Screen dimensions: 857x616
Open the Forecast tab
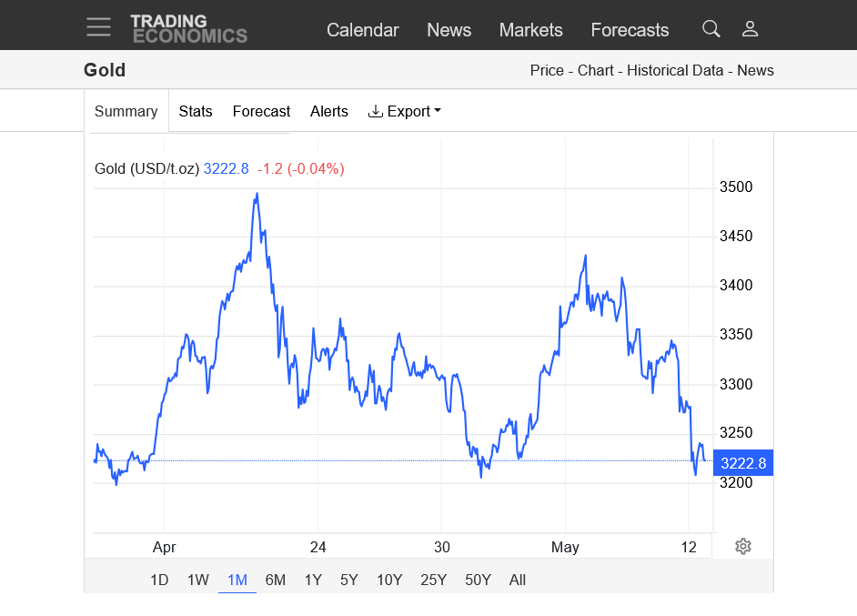[x=261, y=112]
